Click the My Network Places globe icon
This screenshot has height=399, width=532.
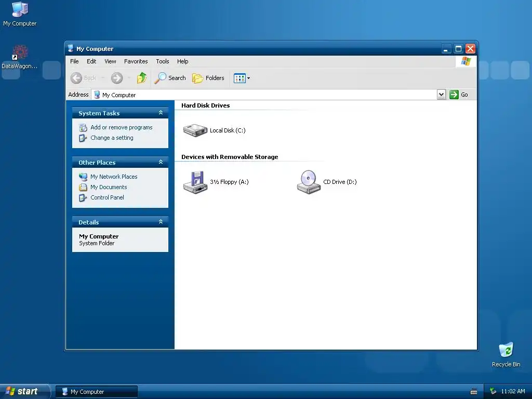(x=83, y=177)
